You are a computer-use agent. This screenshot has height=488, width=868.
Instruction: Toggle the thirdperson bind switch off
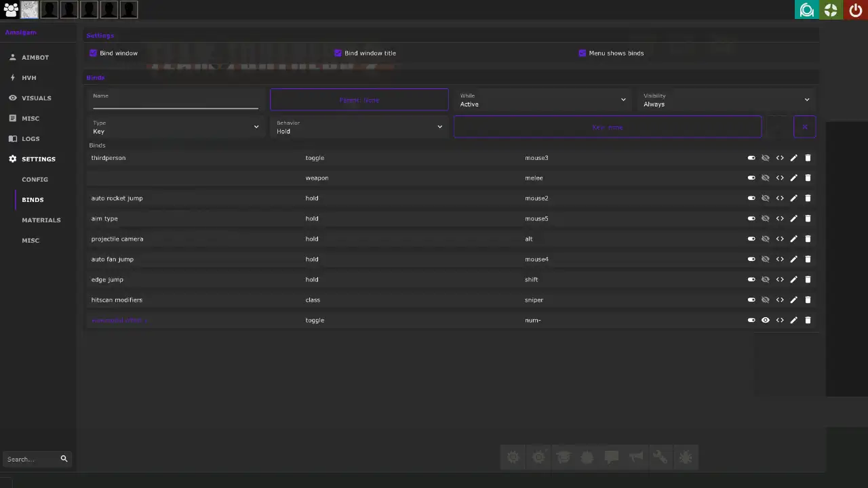[751, 158]
